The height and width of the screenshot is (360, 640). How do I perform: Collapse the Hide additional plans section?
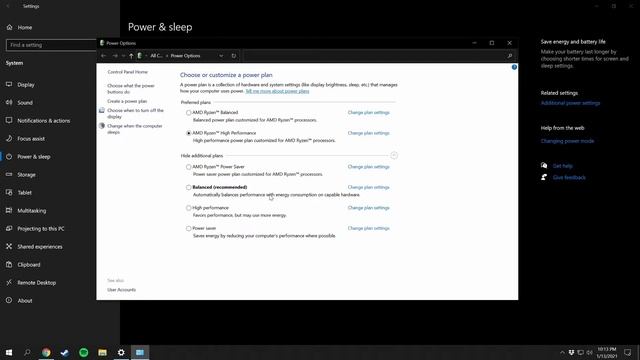(x=394, y=156)
